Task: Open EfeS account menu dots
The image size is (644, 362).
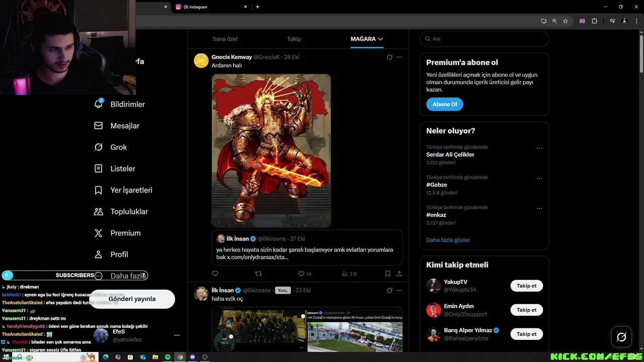Action: [177, 335]
